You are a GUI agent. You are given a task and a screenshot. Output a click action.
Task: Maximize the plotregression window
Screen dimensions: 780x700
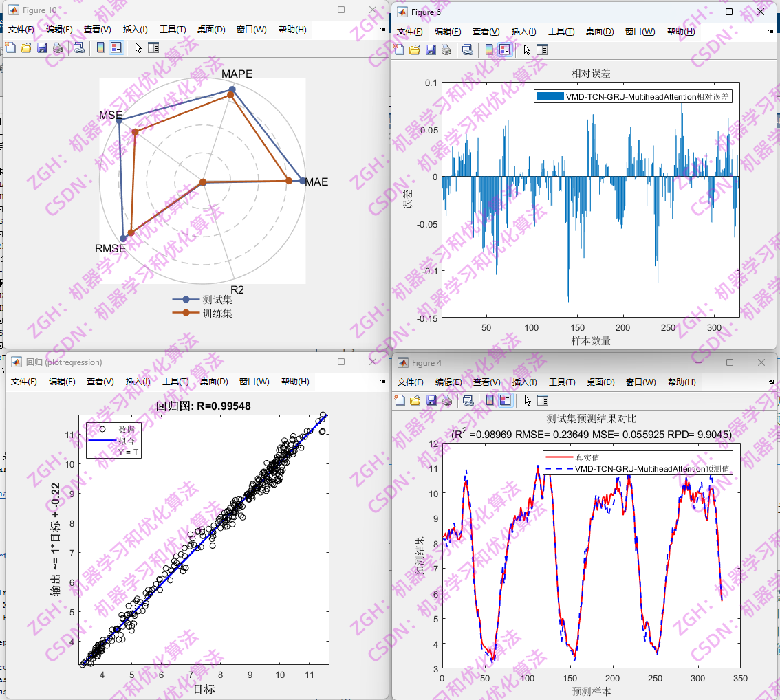tap(341, 362)
